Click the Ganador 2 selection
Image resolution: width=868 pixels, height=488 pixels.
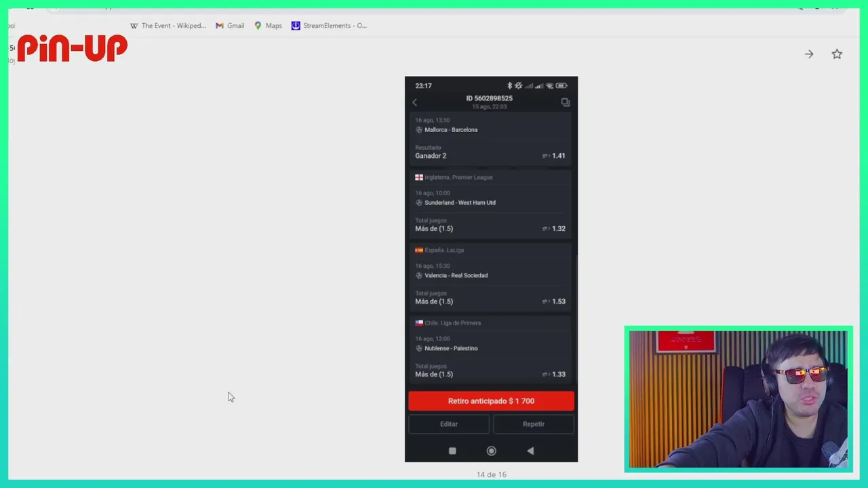coord(431,156)
